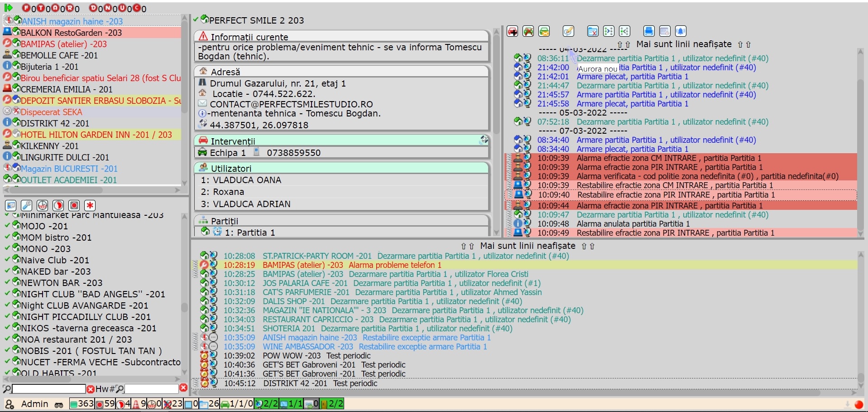Select BALKON RestoGarden -203 in list
Viewport: 868px width, 412px height.
[x=71, y=33]
